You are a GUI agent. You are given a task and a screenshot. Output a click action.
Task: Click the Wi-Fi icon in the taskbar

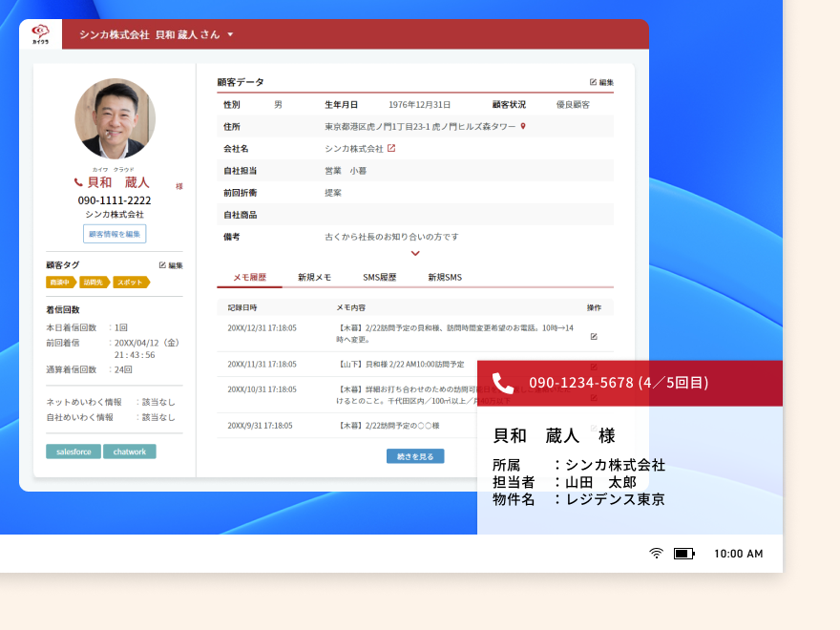point(657,554)
